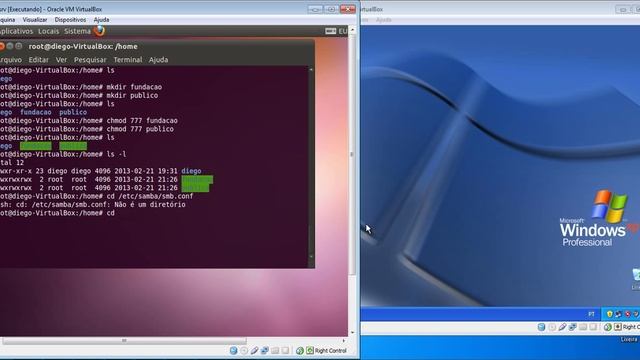Click hard disk icon in Windows XP VM status bar
The image size is (640, 360).
(x=542, y=327)
